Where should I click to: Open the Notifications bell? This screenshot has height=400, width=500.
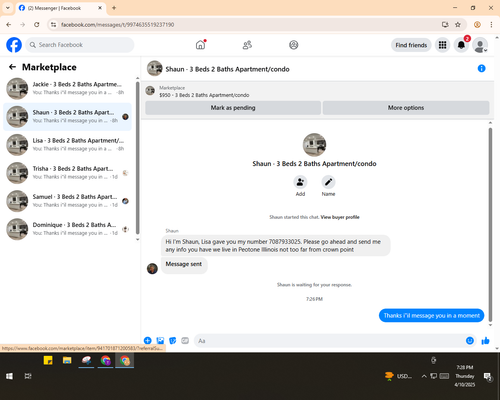tap(461, 45)
